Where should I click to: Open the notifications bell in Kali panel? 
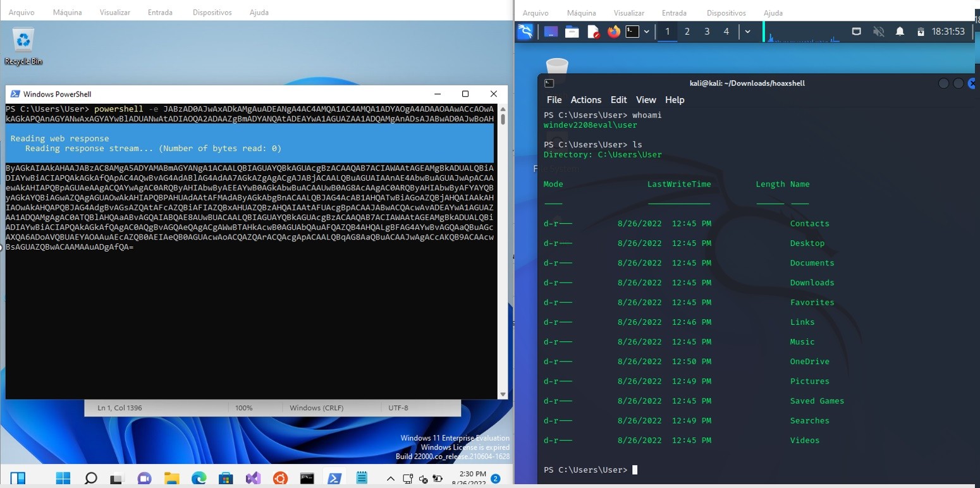(900, 32)
